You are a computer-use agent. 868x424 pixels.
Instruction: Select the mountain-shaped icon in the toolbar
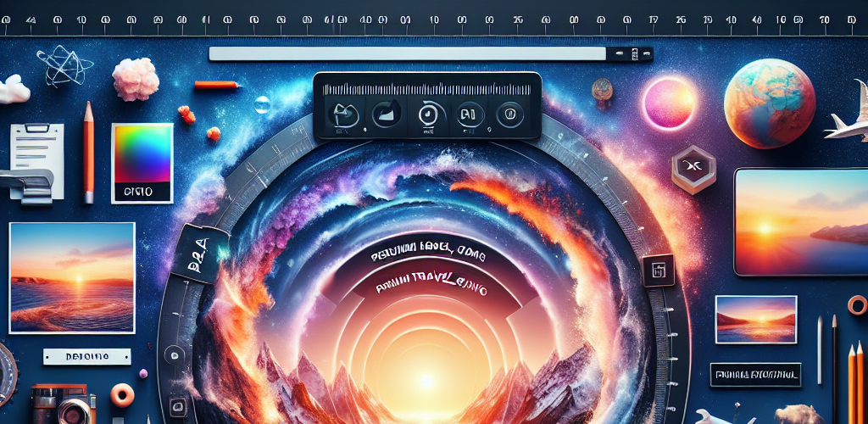pos(386,113)
